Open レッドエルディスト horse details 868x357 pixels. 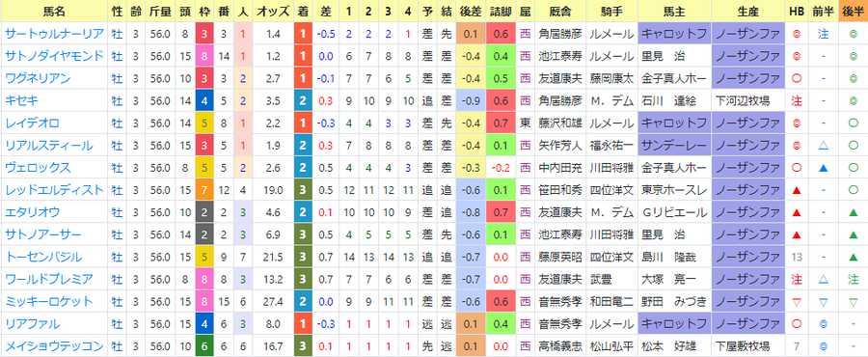(54, 190)
